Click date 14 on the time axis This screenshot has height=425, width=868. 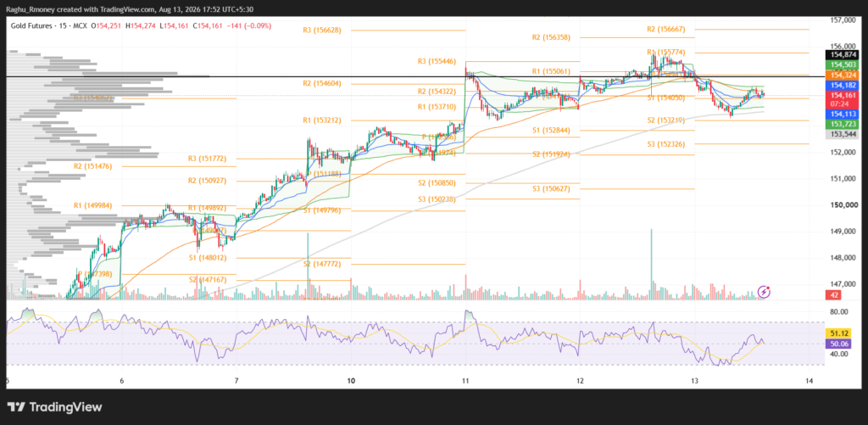tap(809, 381)
